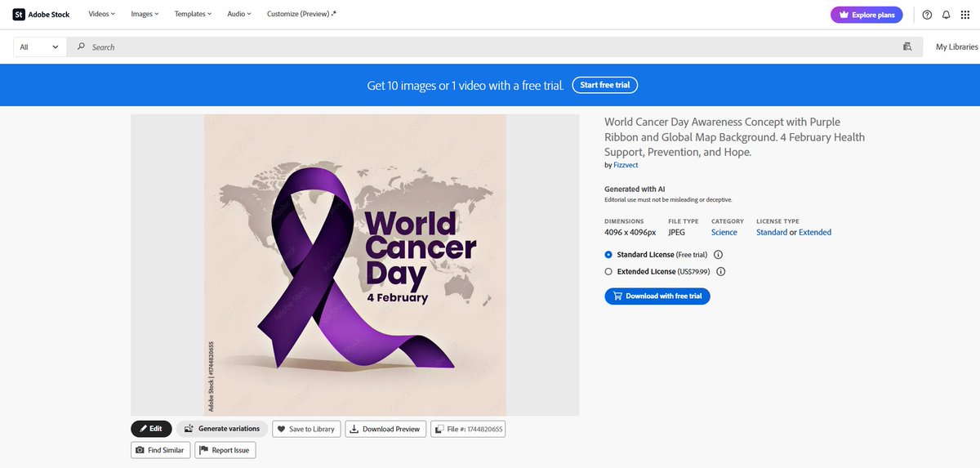Select the Standard License radio option
The image size is (980, 468).
(608, 255)
